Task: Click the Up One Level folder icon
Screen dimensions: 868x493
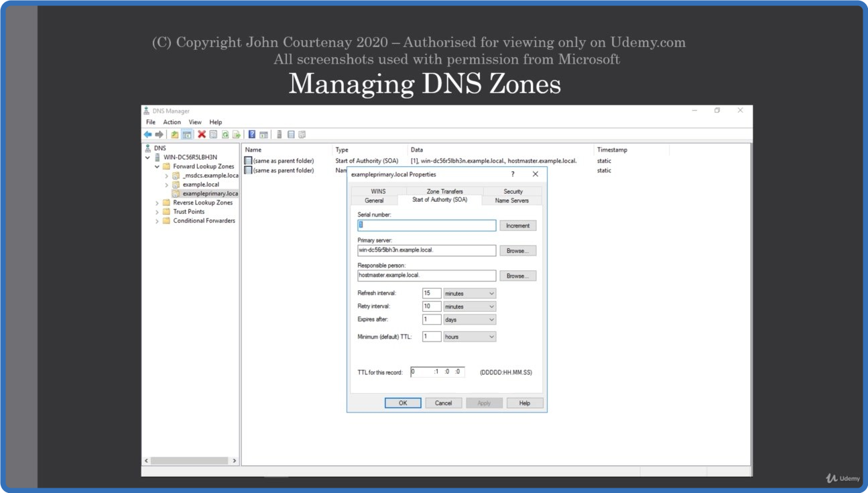Action: 175,135
